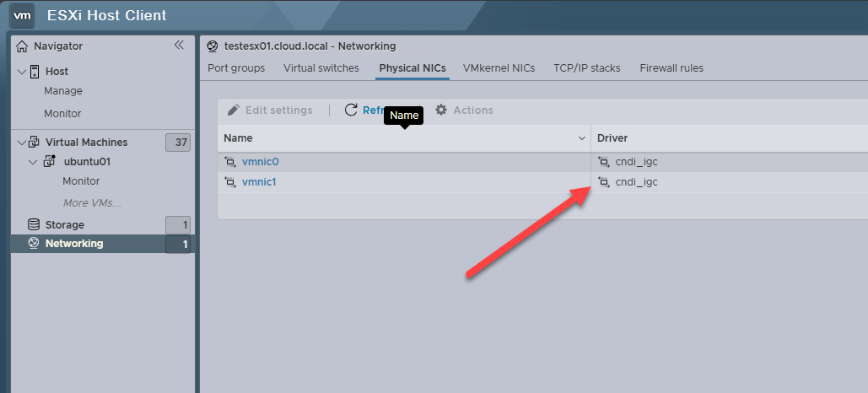Click the Storage database icon

pyautogui.click(x=34, y=224)
